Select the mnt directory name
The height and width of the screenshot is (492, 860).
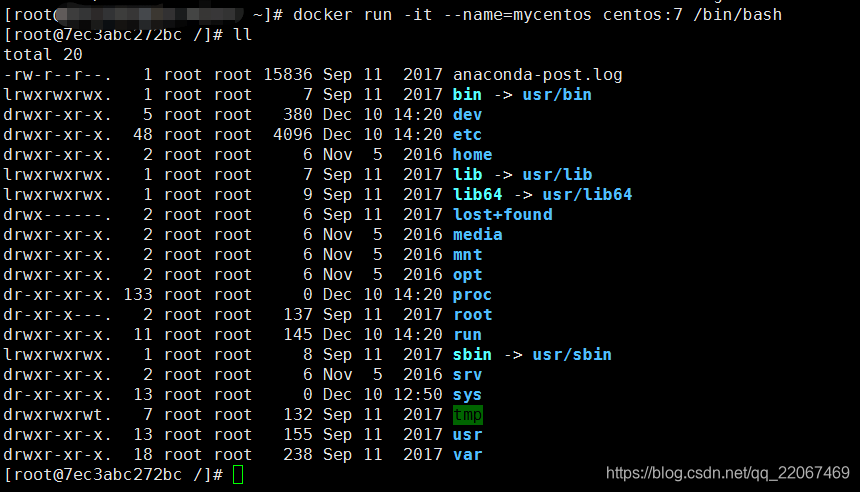(x=467, y=255)
